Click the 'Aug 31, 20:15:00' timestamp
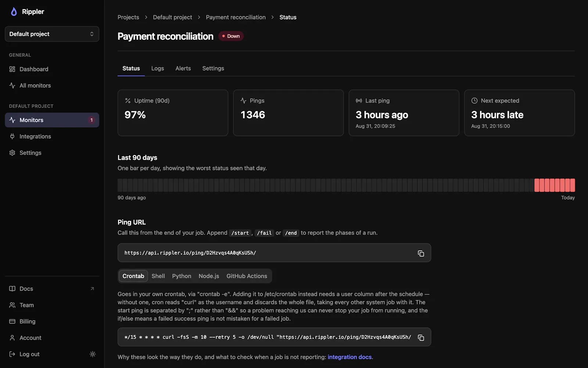The height and width of the screenshot is (368, 588). pos(491,126)
